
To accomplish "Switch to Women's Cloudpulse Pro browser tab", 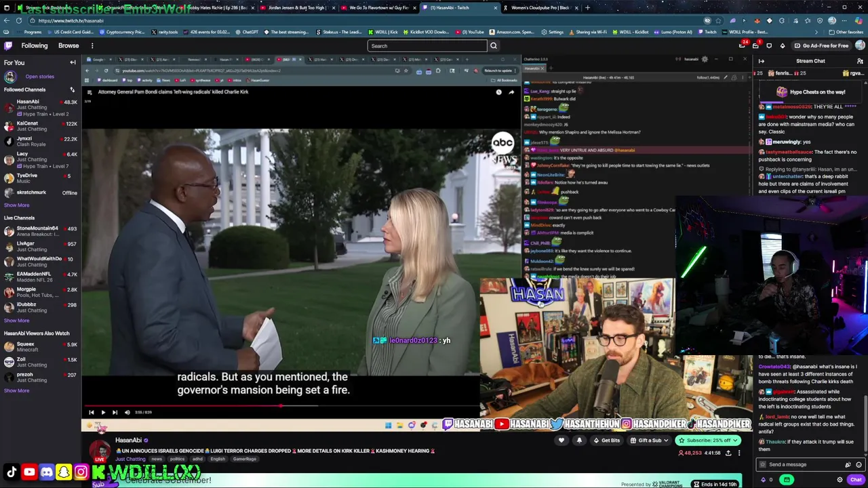I will point(540,7).
